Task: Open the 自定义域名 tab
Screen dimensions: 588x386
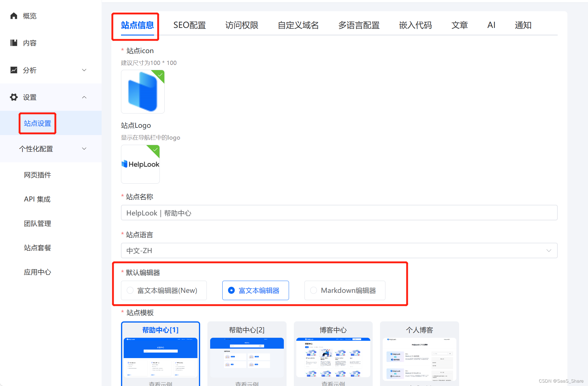Action: (298, 25)
